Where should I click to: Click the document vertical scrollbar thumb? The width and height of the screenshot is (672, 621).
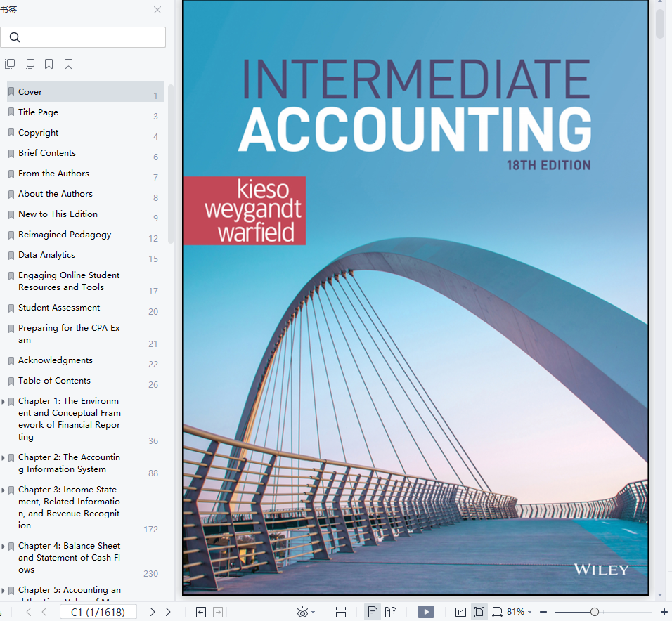[660, 24]
